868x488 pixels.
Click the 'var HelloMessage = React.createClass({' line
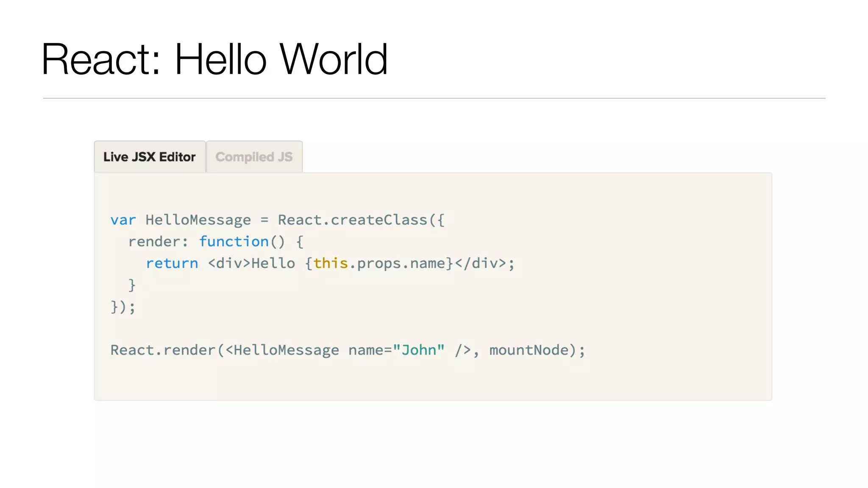pyautogui.click(x=278, y=220)
